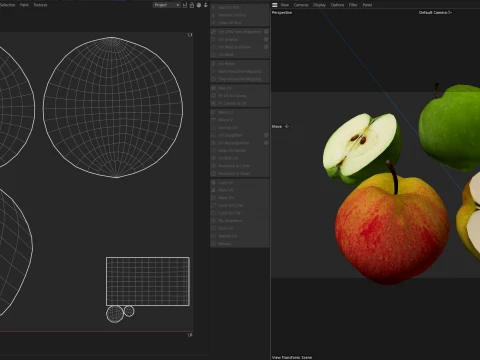480x360 pixels.
Task: Open the viewport View menu
Action: [x=285, y=5]
